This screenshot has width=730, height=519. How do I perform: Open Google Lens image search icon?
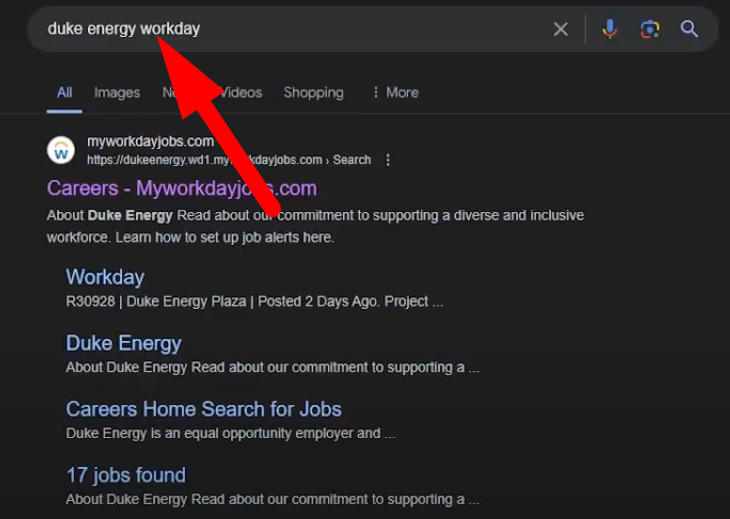pyautogui.click(x=650, y=29)
